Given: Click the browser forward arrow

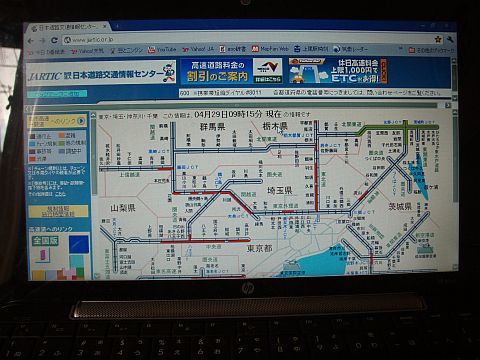Looking at the screenshot, I should pyautogui.click(x=42, y=41).
